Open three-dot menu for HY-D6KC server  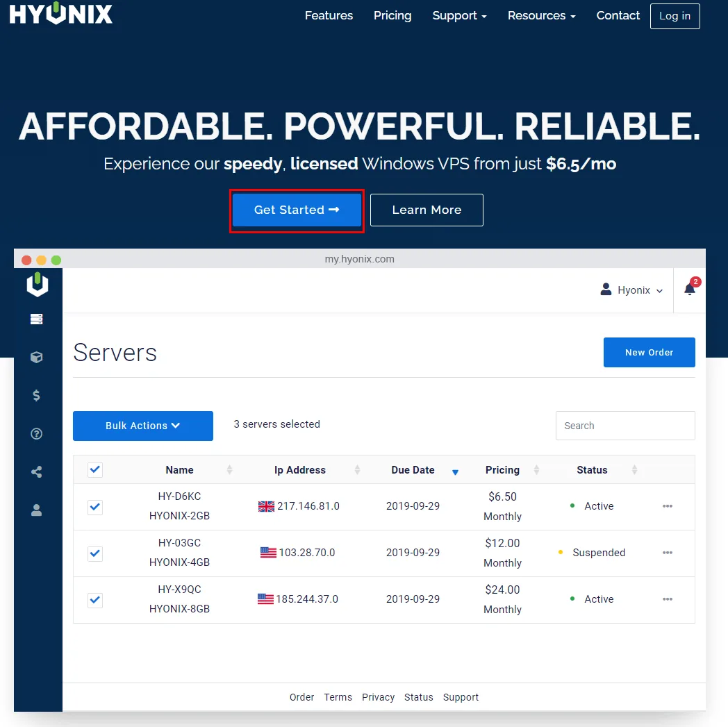point(668,506)
